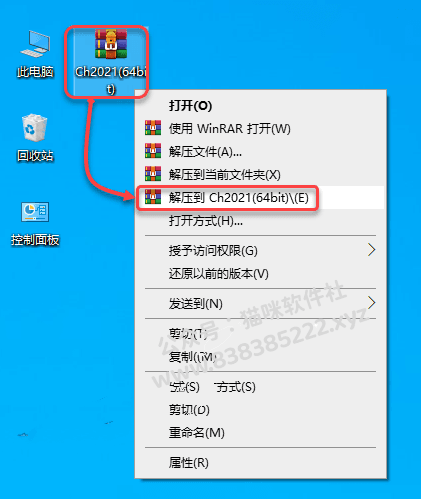The height and width of the screenshot is (499, 421).
Task: Select 发送到(N) menu entry text
Action: tap(196, 303)
